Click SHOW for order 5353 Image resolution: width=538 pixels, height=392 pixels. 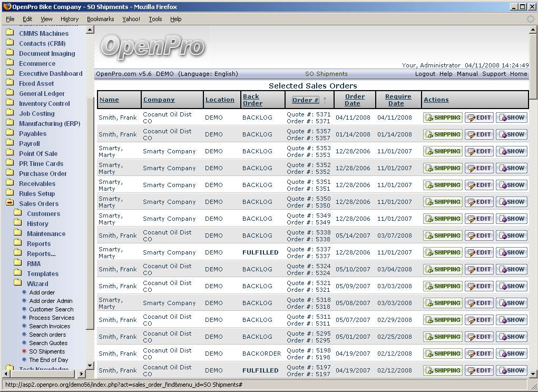[x=512, y=151]
